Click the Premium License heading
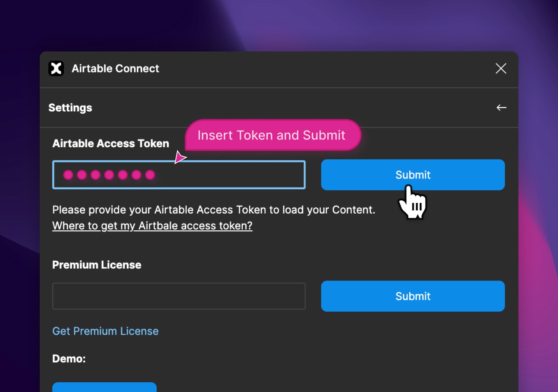558x392 pixels. tap(97, 265)
